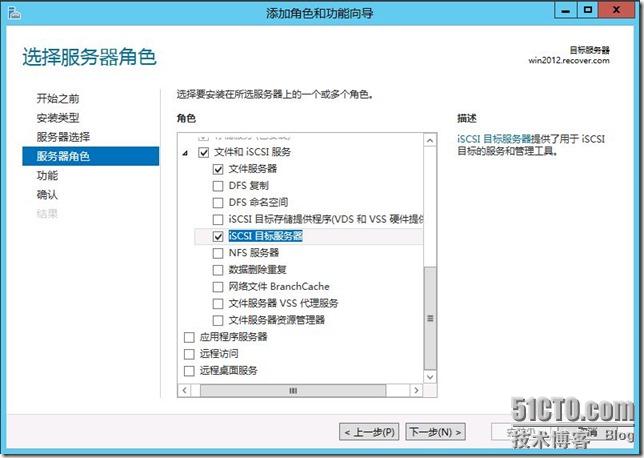644x458 pixels.
Task: Go to the 开始之前 step
Action: 58,99
